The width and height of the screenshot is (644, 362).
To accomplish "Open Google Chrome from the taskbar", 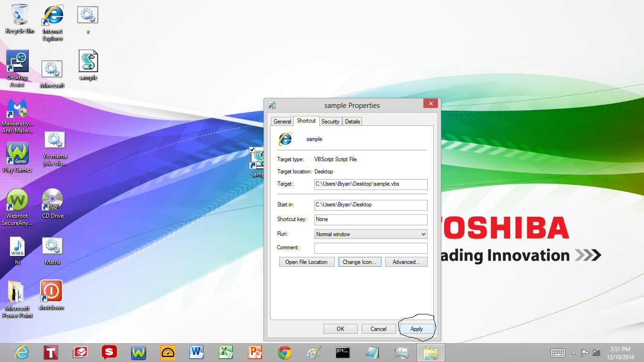I will click(284, 352).
